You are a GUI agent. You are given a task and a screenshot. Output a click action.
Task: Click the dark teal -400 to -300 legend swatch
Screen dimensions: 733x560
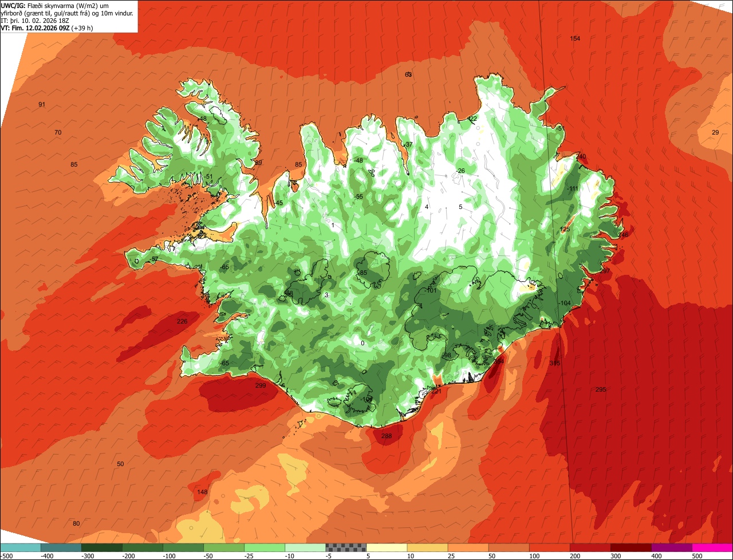(x=61, y=547)
